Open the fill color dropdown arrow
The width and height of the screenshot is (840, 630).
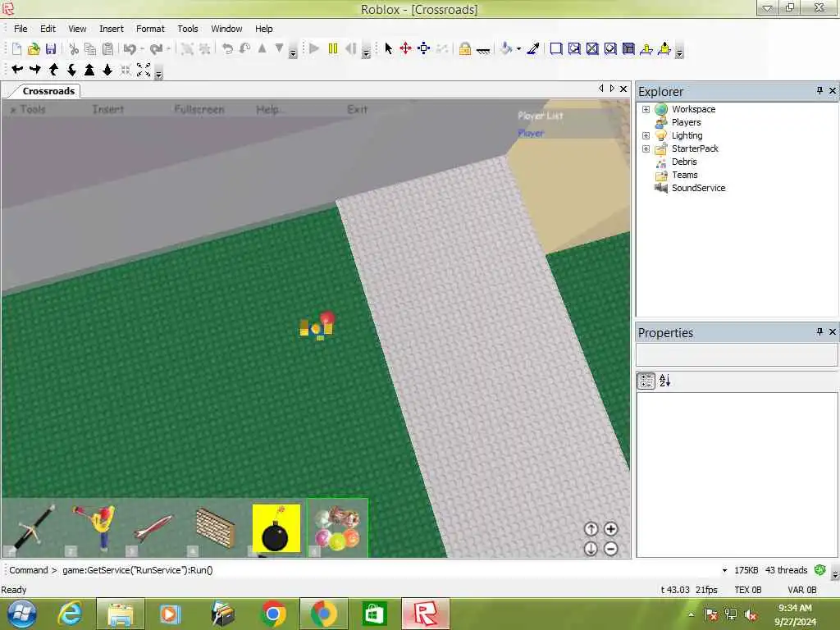coord(518,49)
